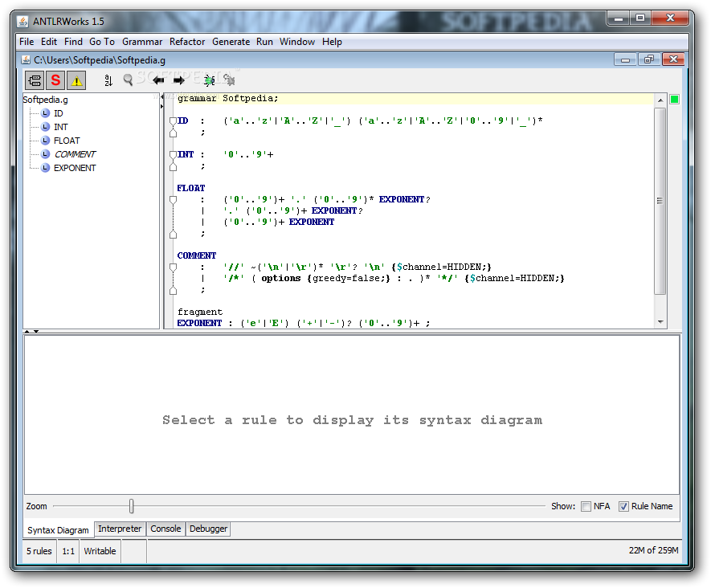
Task: Switch to the Syntax Diagram tab
Action: tap(58, 530)
